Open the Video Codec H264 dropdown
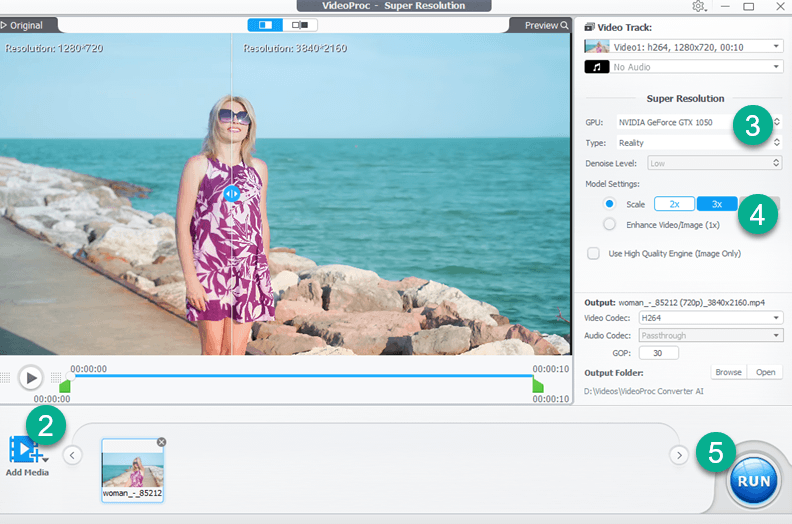792x524 pixels. click(711, 318)
